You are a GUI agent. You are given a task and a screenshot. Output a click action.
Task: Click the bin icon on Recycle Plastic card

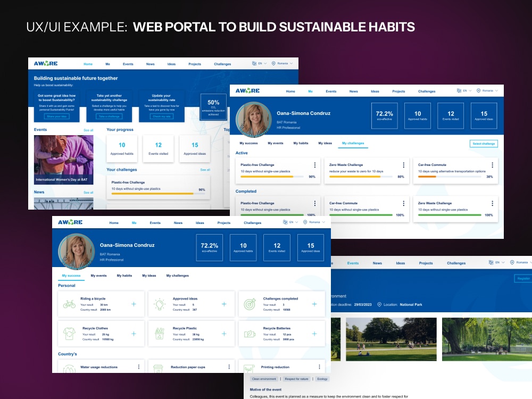(x=160, y=334)
